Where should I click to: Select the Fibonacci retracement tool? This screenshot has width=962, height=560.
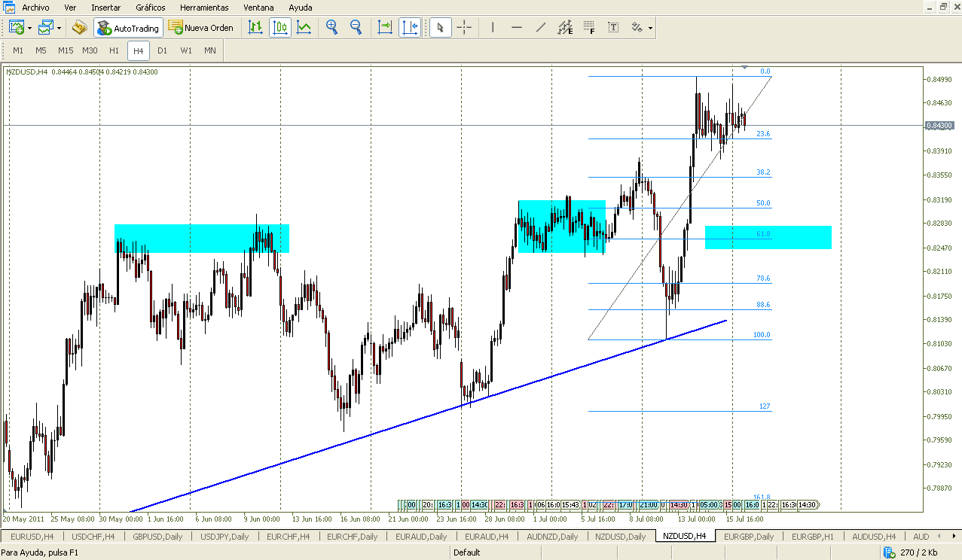coord(589,28)
